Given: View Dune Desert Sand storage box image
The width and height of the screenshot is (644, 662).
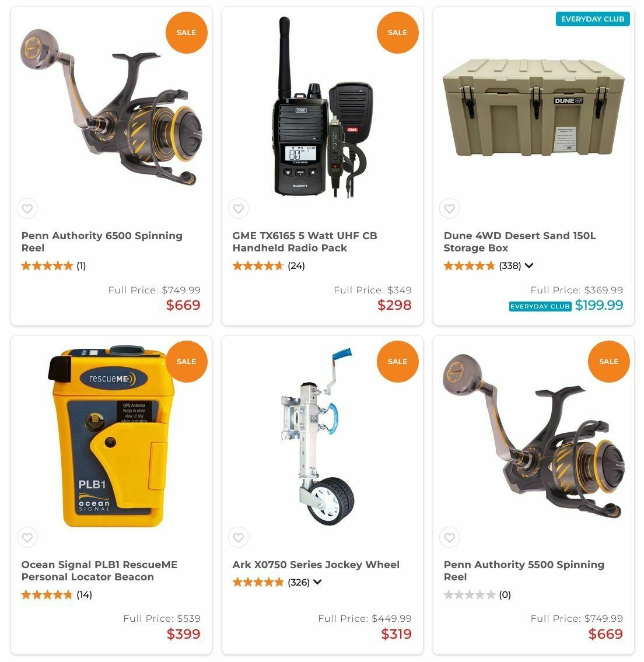Looking at the screenshot, I should click(533, 108).
